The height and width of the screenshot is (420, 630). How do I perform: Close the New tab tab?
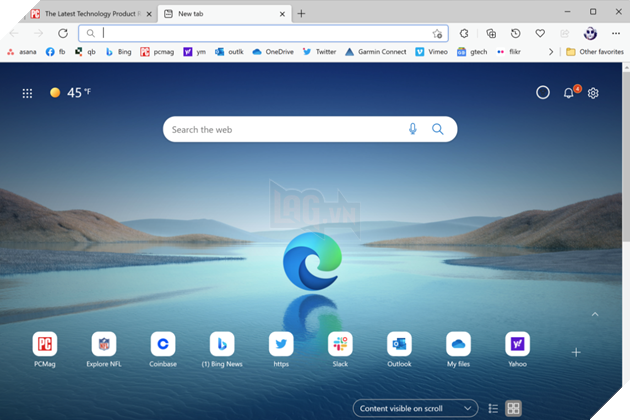point(282,14)
